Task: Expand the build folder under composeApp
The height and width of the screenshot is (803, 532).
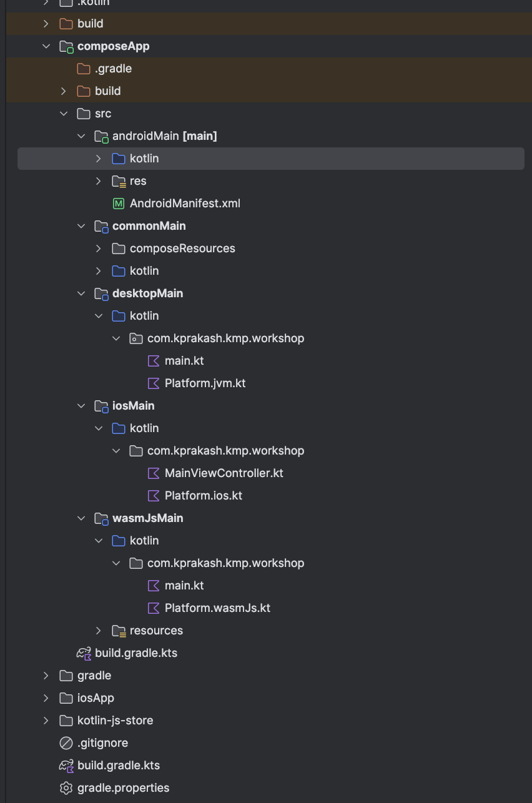Action: pyautogui.click(x=64, y=91)
